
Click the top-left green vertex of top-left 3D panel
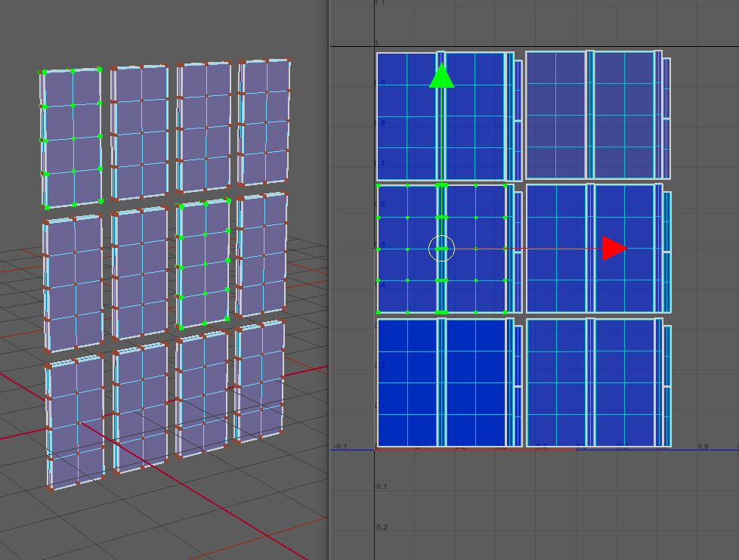[x=45, y=73]
